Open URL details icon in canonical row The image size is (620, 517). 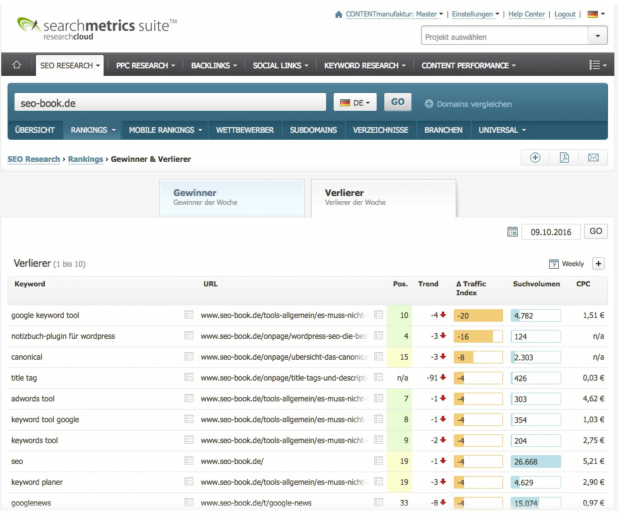click(378, 357)
